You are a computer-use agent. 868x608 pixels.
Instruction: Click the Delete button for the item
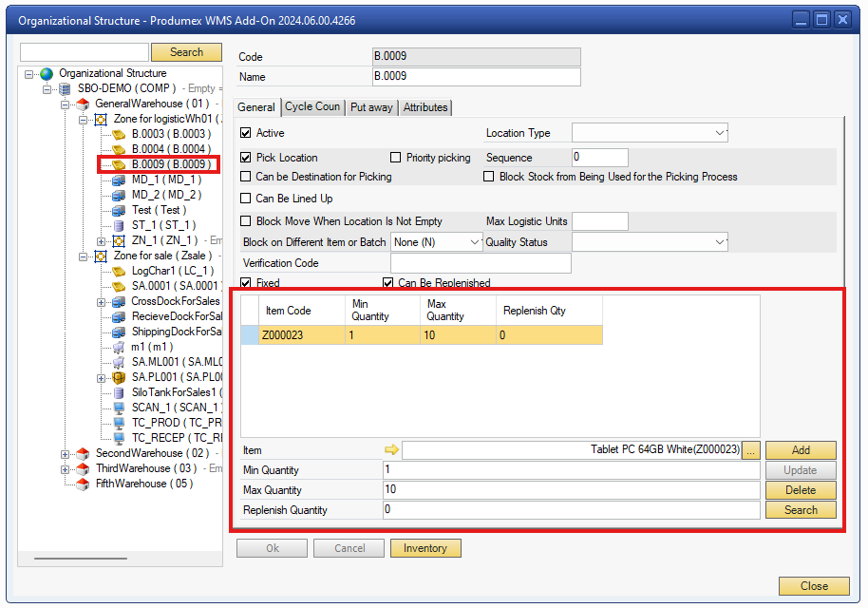pos(801,490)
